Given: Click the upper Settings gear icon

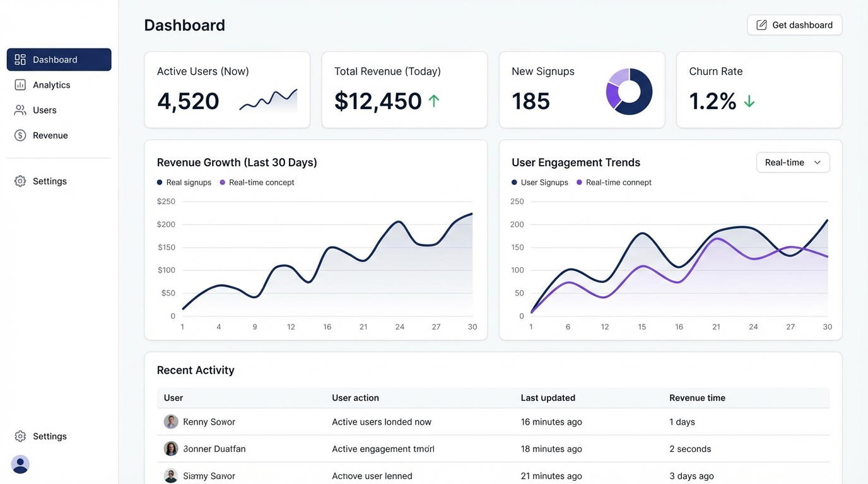Looking at the screenshot, I should 20,181.
